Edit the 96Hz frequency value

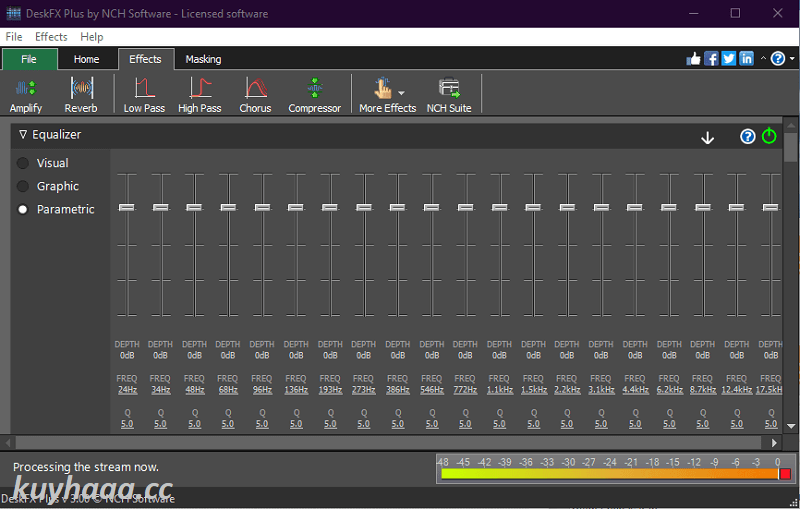tap(262, 390)
